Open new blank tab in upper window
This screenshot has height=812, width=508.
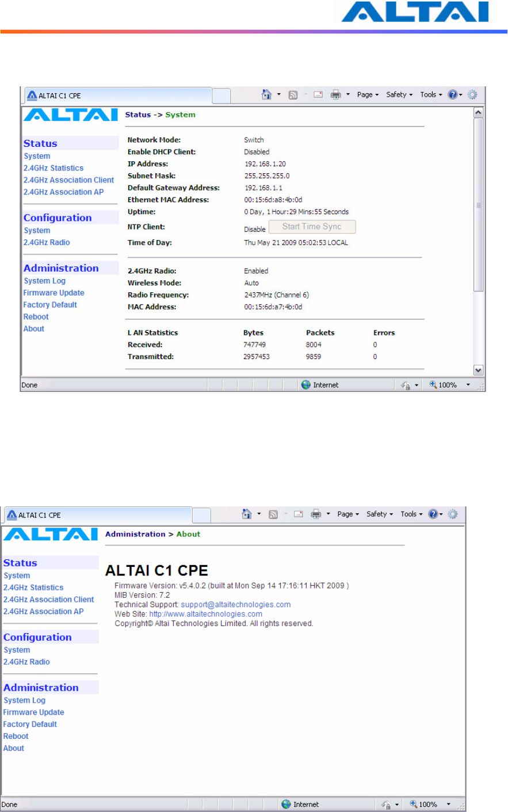221,96
